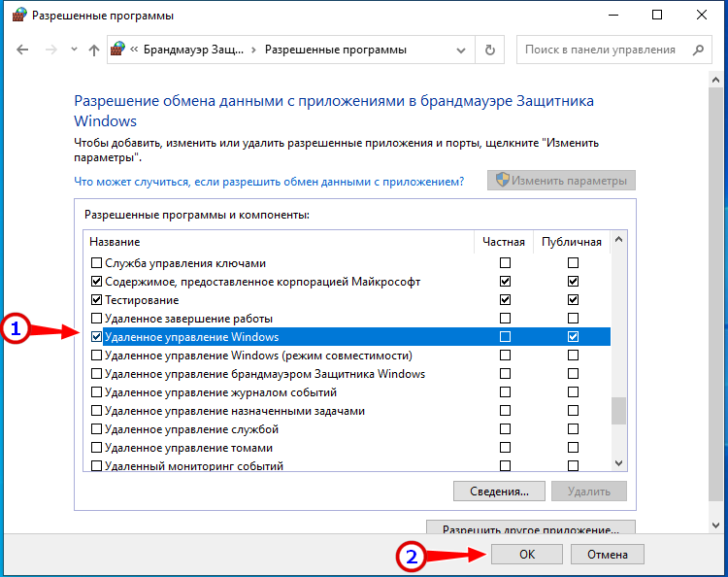Viewport: 728px width, 577px height.
Task: Toggle private checkbox for Служба управления ключами
Action: click(505, 263)
